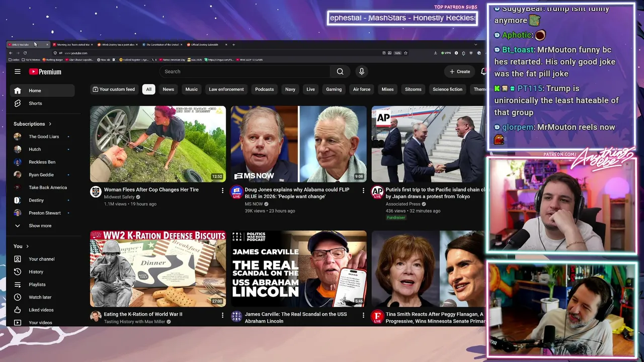Screen dimensions: 644x362
Task: Play James Carville USS Abraham Lincoln thumbnail
Action: 299,268
